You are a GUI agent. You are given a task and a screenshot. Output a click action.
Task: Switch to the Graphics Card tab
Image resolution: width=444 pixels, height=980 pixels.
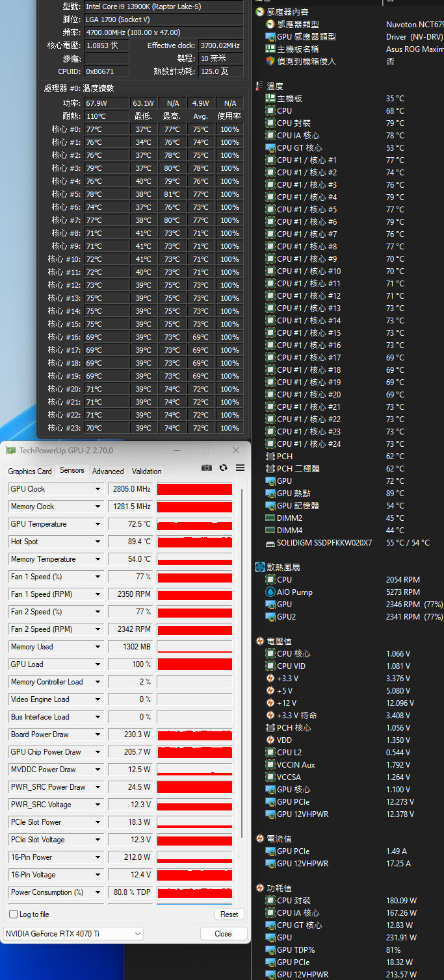point(30,471)
